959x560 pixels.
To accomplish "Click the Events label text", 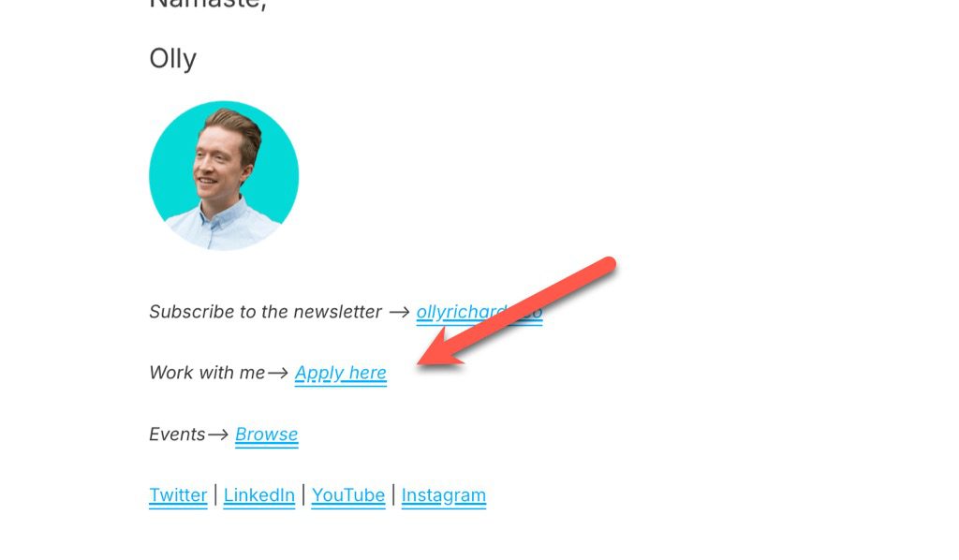I will 177,435.
